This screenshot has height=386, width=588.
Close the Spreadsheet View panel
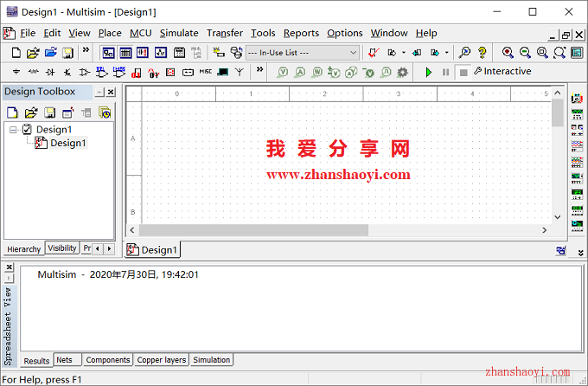9,267
